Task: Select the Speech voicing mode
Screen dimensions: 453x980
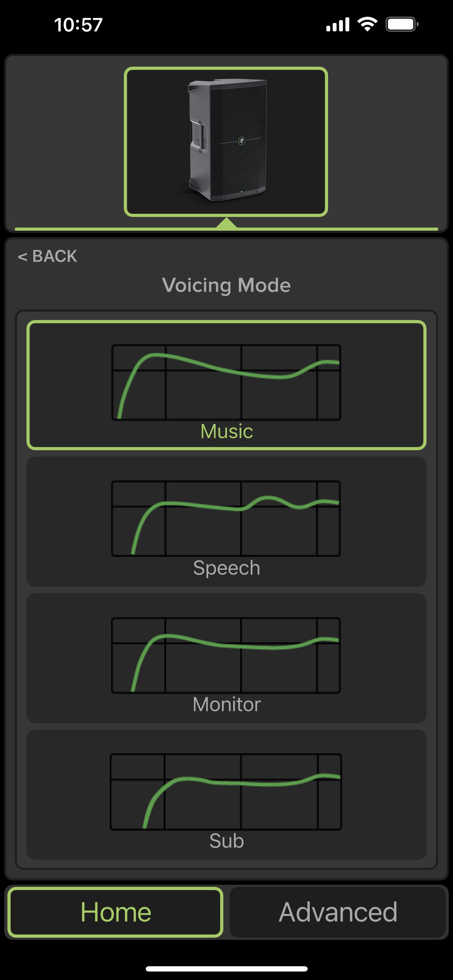Action: [x=226, y=522]
